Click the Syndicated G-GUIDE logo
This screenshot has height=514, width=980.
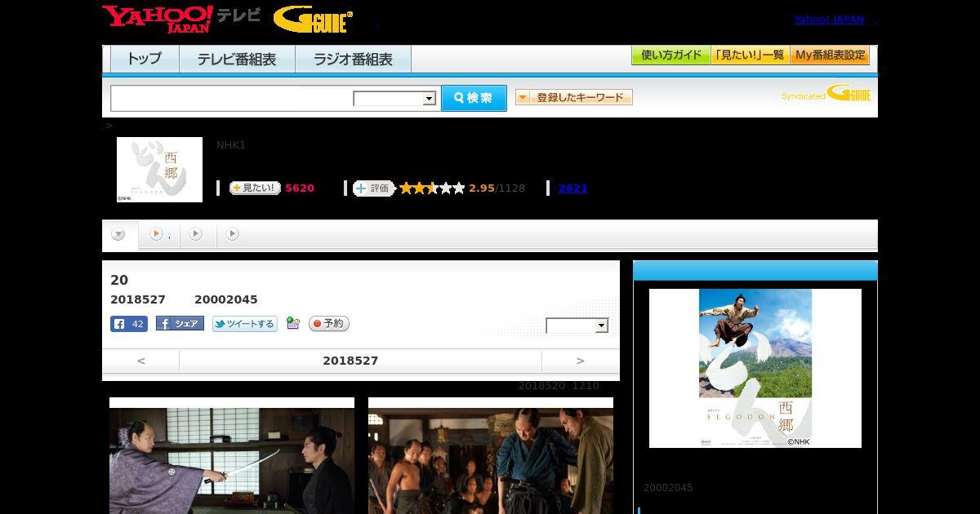826,94
